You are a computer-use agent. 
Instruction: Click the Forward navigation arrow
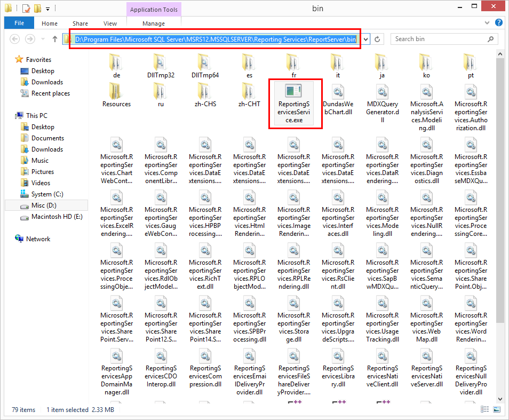[x=30, y=39]
